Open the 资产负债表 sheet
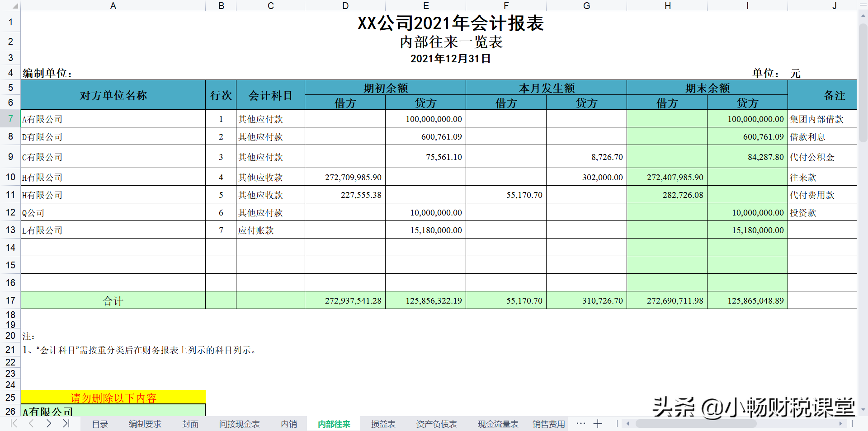This screenshot has height=431, width=868. click(436, 424)
